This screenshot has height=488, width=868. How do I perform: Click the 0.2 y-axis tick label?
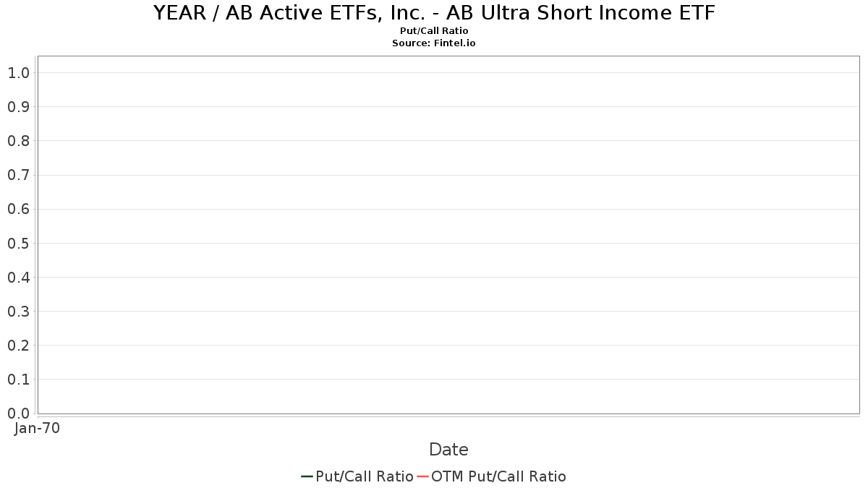tap(19, 346)
